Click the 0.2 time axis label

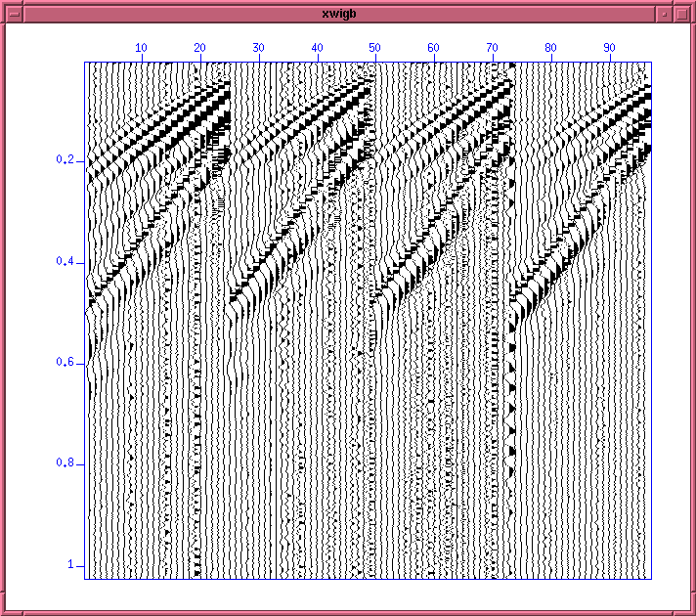pyautogui.click(x=65, y=159)
